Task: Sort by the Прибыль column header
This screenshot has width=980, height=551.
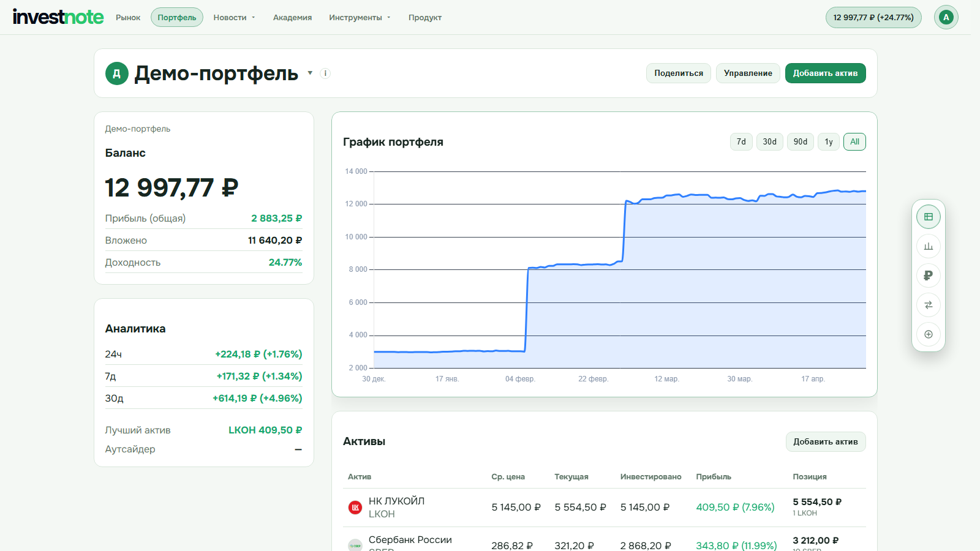Action: [x=714, y=477]
